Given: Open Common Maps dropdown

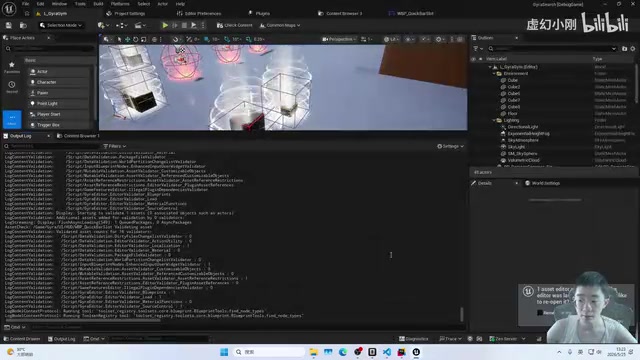Looking at the screenshot, I should pyautogui.click(x=280, y=25).
